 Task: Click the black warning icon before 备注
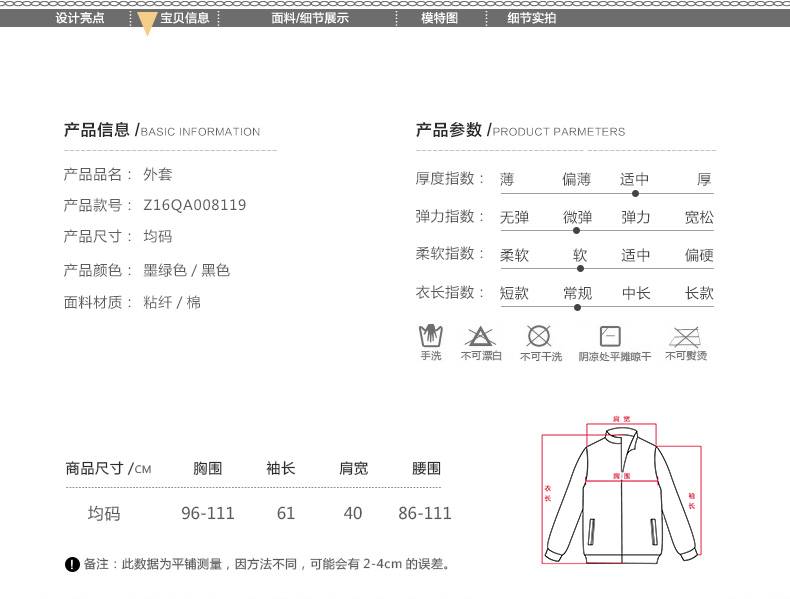pos(72,565)
